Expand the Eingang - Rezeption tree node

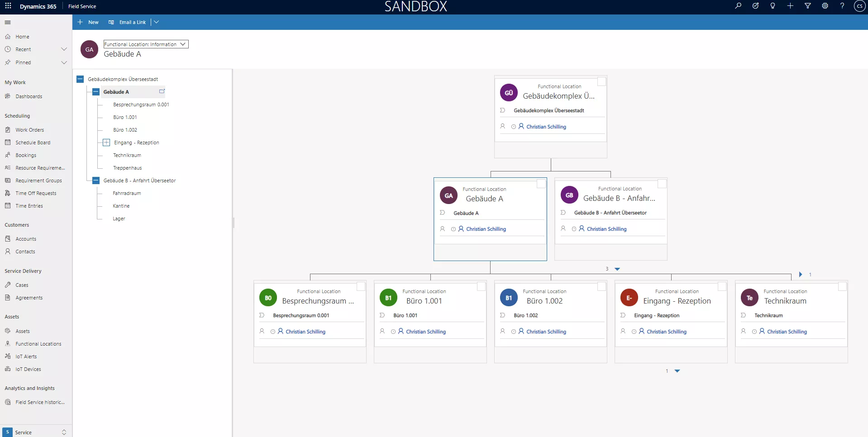click(x=106, y=142)
